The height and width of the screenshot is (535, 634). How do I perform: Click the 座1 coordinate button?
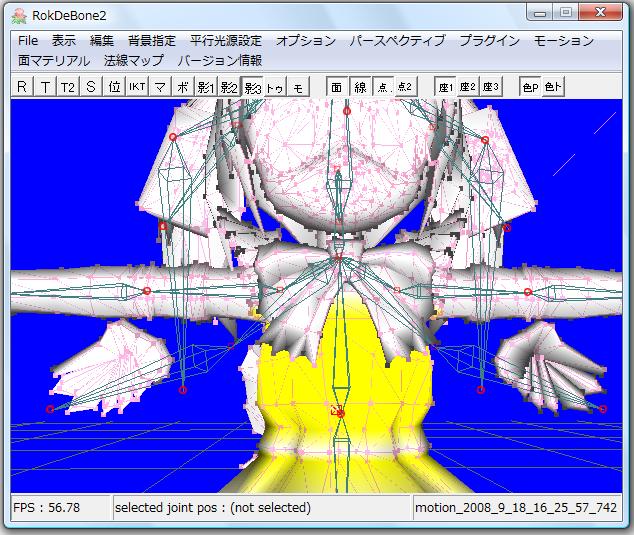[445, 87]
